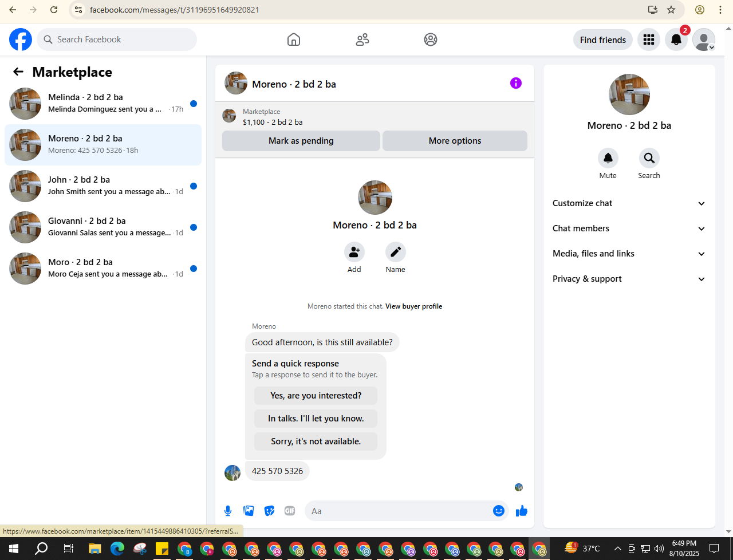733x560 pixels.
Task: Open the emoji picker in message box
Action: 499,511
